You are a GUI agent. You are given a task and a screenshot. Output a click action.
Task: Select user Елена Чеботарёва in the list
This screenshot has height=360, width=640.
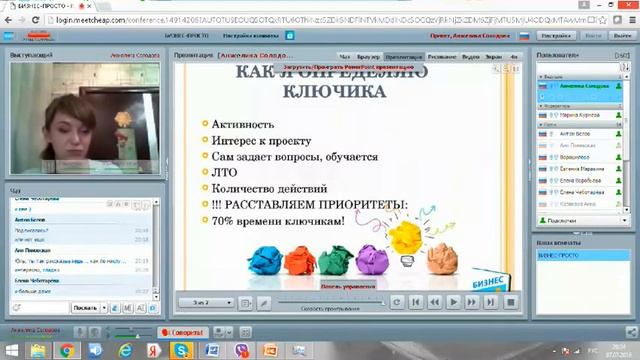coord(579,192)
